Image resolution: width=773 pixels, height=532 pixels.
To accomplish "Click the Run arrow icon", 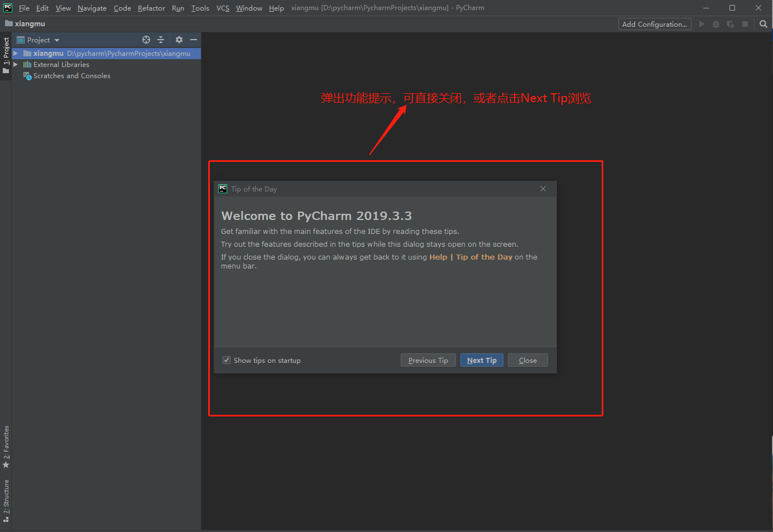I will coord(702,24).
